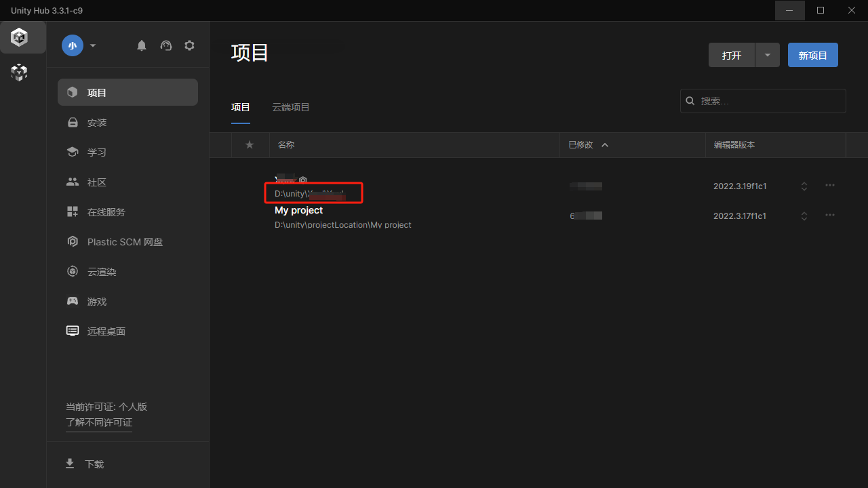Change editor version selector for 2022.3.19f1c1 row
The image size is (868, 488).
(804, 186)
